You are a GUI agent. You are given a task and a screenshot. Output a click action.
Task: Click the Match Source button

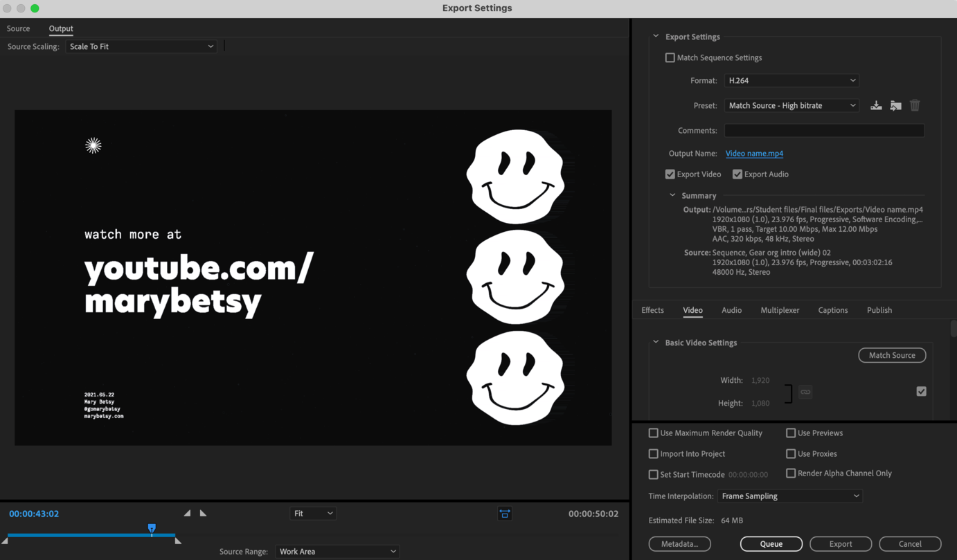[x=892, y=355]
